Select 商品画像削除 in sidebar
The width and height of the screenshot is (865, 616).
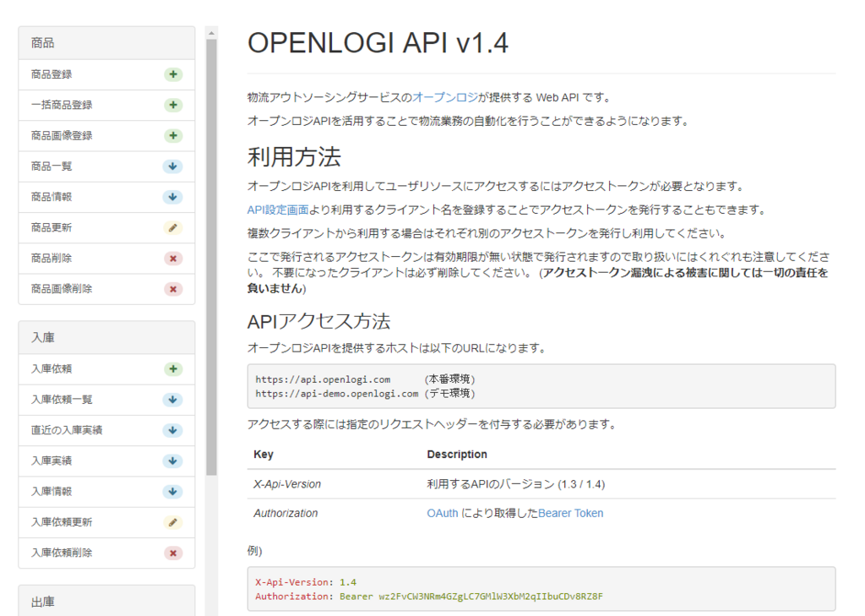[106, 289]
